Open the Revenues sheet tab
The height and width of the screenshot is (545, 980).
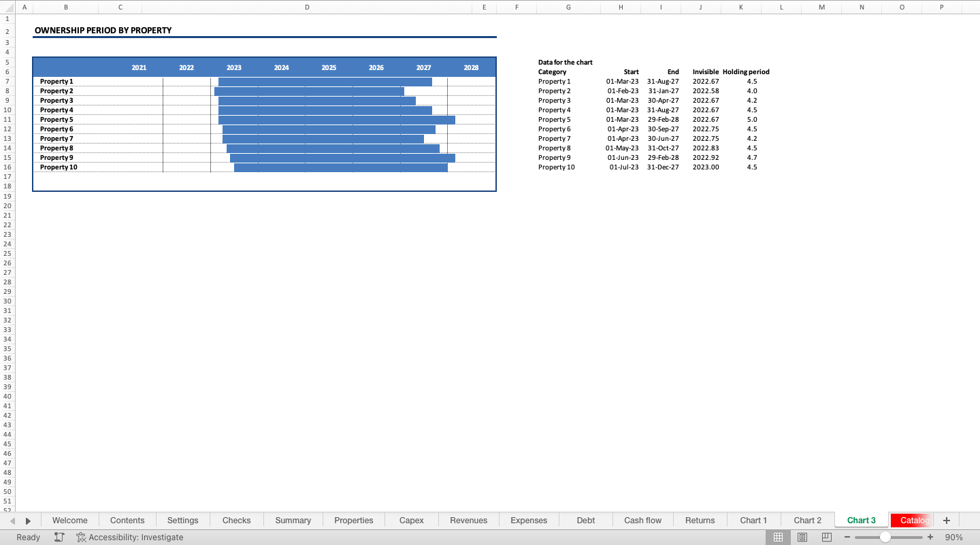tap(469, 520)
